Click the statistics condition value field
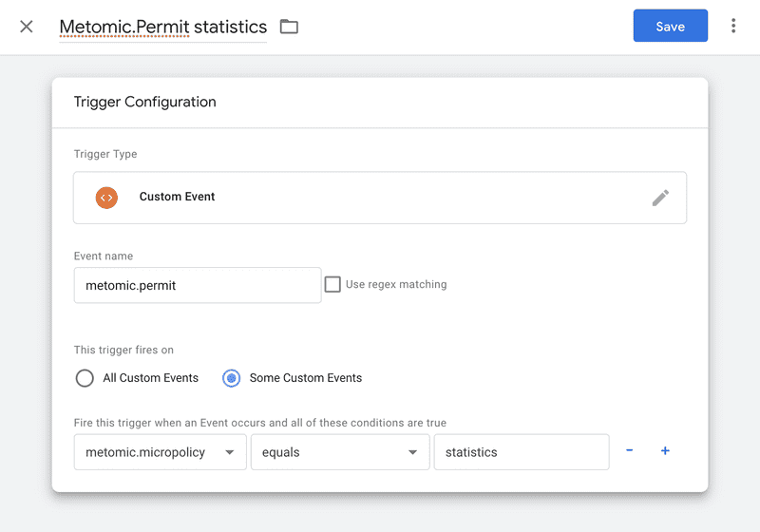Image resolution: width=760 pixels, height=532 pixels. click(521, 452)
